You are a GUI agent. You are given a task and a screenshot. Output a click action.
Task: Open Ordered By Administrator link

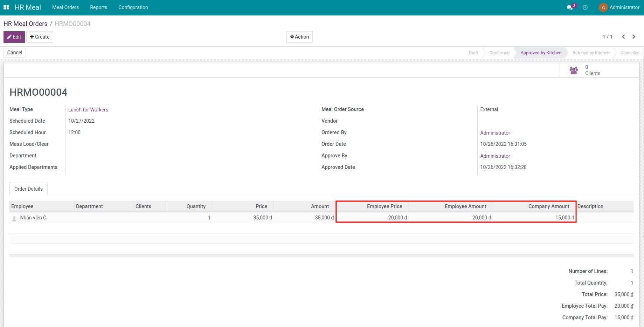495,133
